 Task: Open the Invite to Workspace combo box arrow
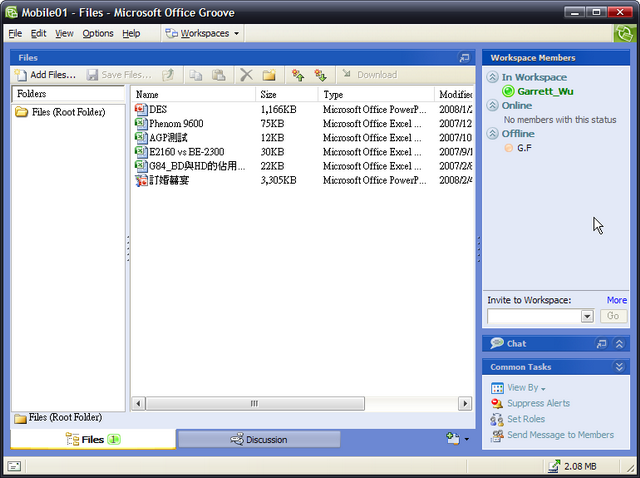587,316
